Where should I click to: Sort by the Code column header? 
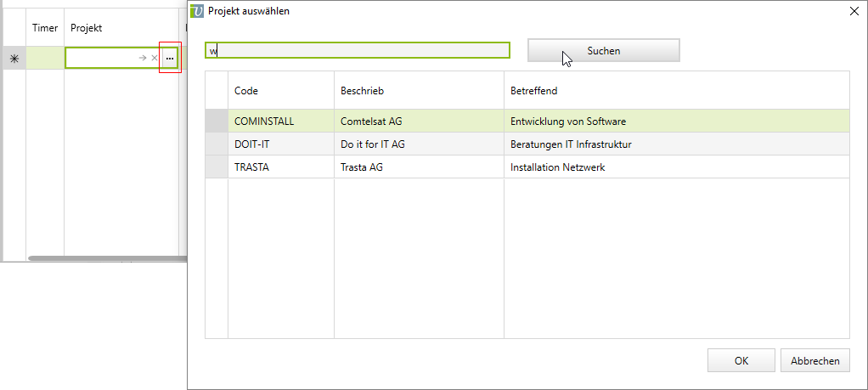pyautogui.click(x=280, y=91)
